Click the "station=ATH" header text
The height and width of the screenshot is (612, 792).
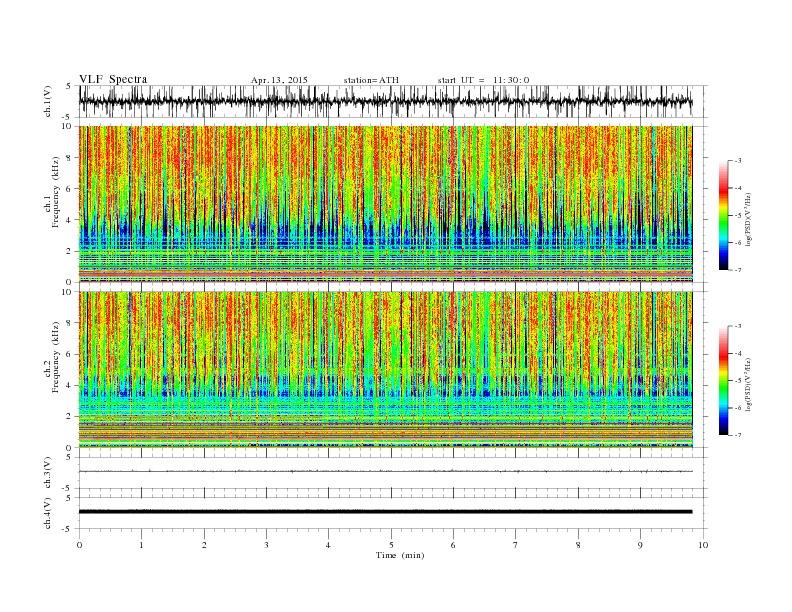pos(371,80)
